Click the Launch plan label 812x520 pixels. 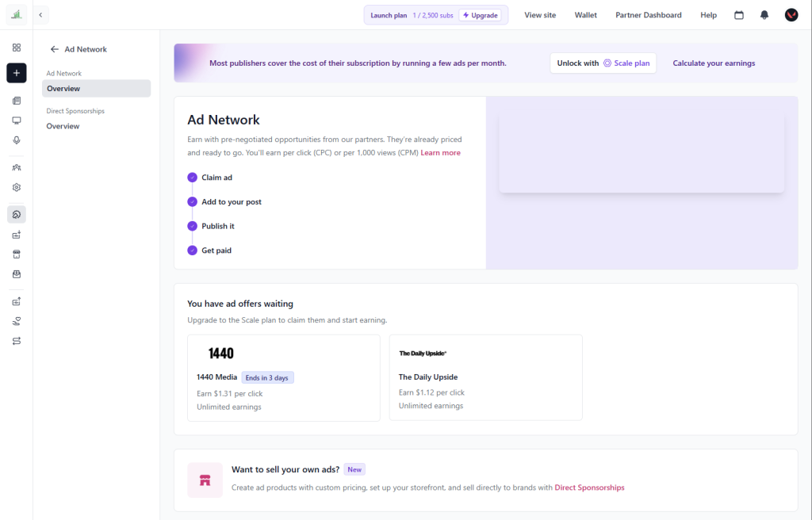point(389,16)
